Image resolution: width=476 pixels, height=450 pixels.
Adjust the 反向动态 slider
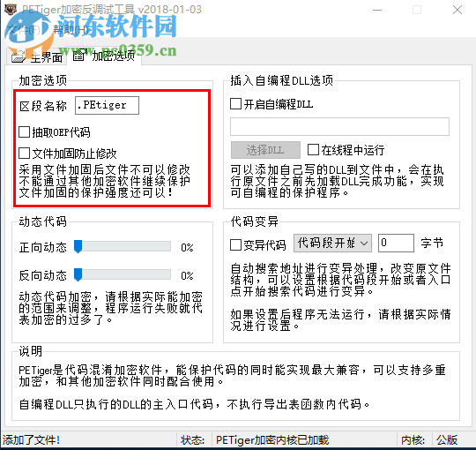123,274
